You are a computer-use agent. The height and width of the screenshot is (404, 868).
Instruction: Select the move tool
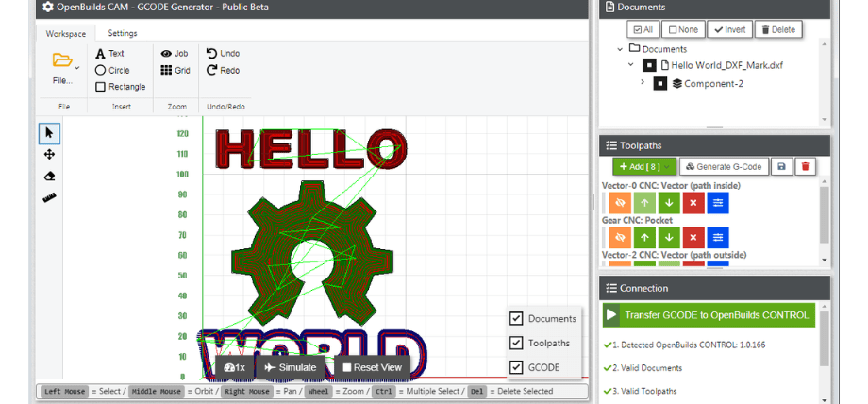[49, 155]
